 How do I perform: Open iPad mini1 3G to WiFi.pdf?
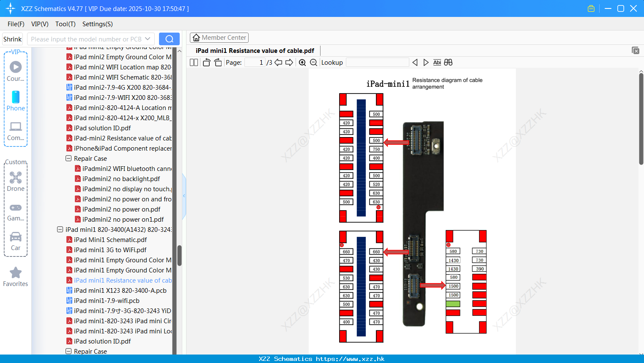(x=106, y=250)
